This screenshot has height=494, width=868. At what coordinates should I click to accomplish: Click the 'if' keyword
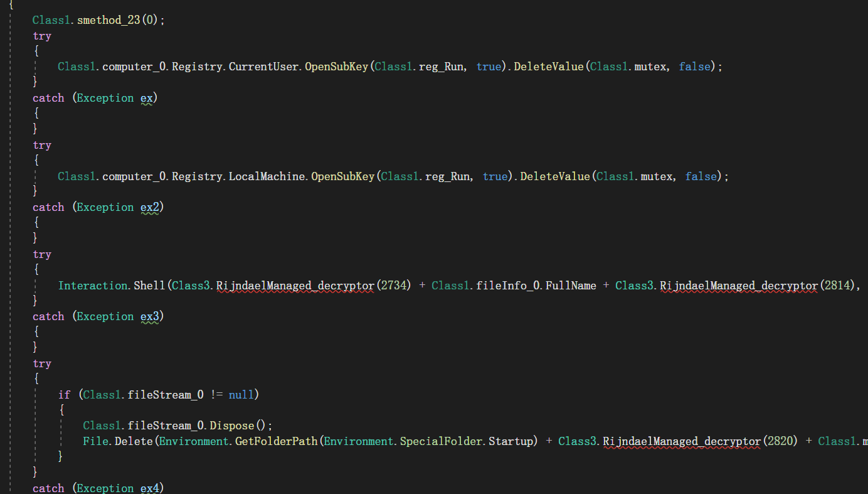point(64,395)
